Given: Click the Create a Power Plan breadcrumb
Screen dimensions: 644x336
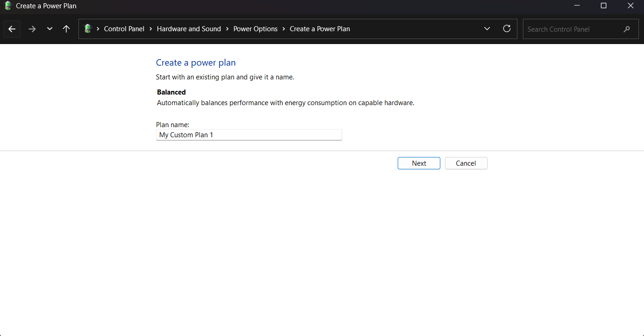Looking at the screenshot, I should tap(320, 28).
